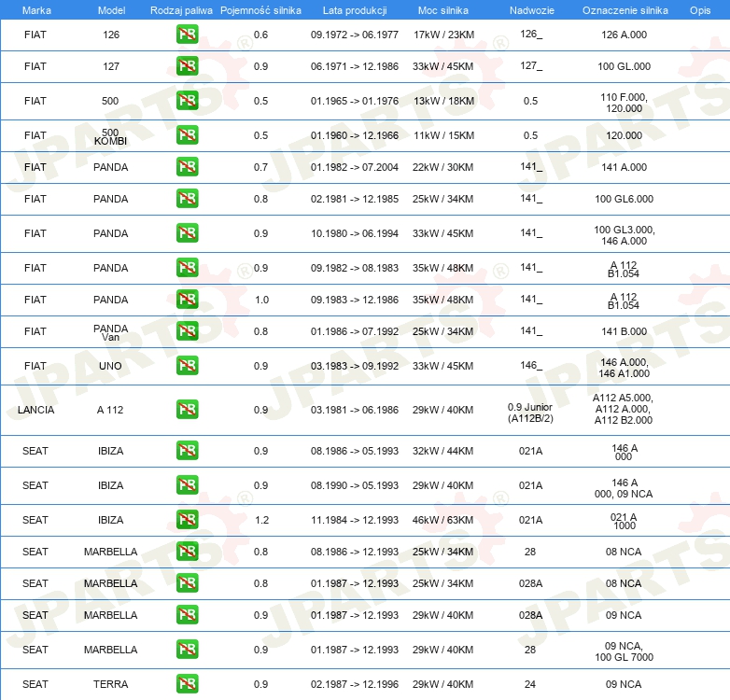
Task: Click the fuel icon in the PANDA Van row
Action: pyautogui.click(x=187, y=331)
